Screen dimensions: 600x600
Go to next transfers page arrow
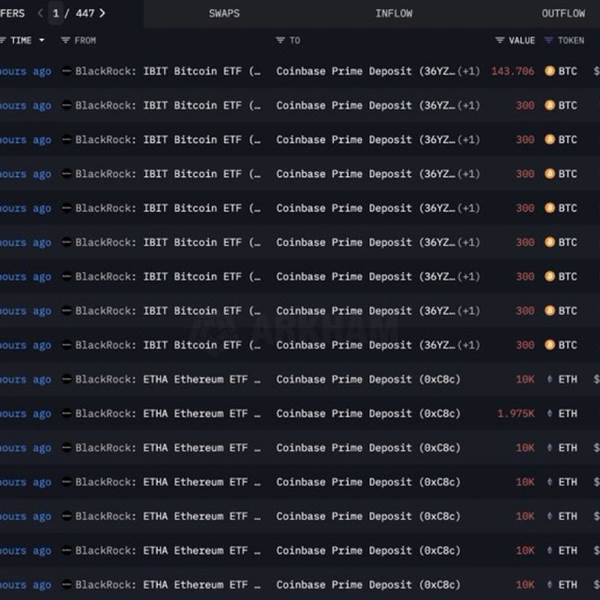click(102, 13)
